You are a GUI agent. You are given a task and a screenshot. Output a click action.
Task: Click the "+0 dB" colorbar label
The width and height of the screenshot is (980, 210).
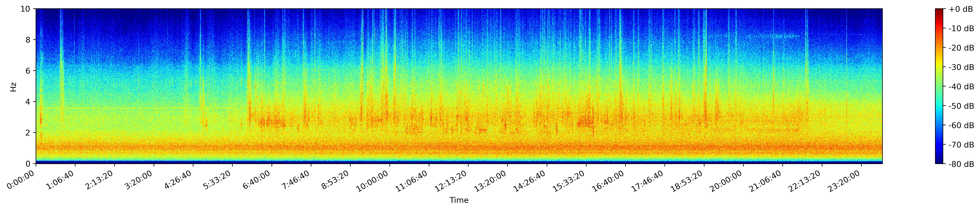[961, 9]
